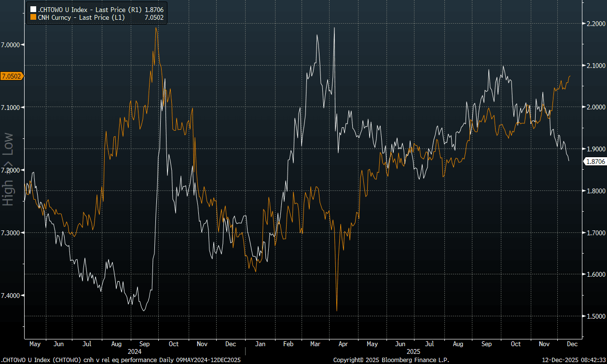Click the rotated High > Low axis label
This screenshot has height=364, width=607.
(8, 169)
